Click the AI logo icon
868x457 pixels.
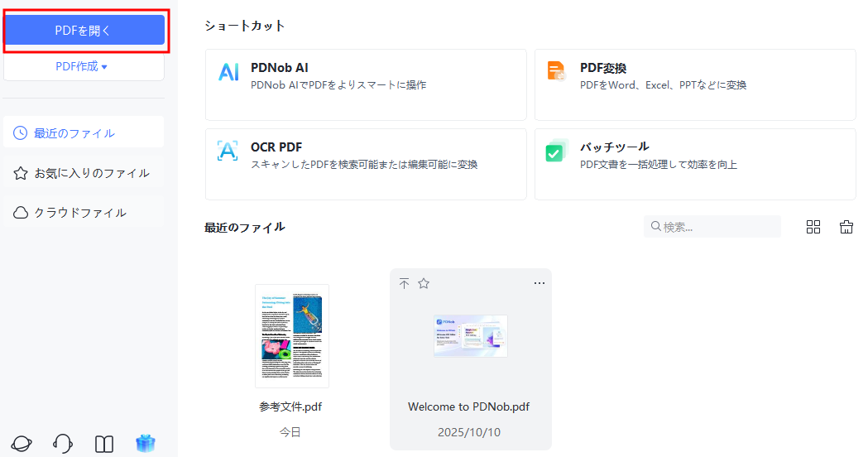(228, 72)
